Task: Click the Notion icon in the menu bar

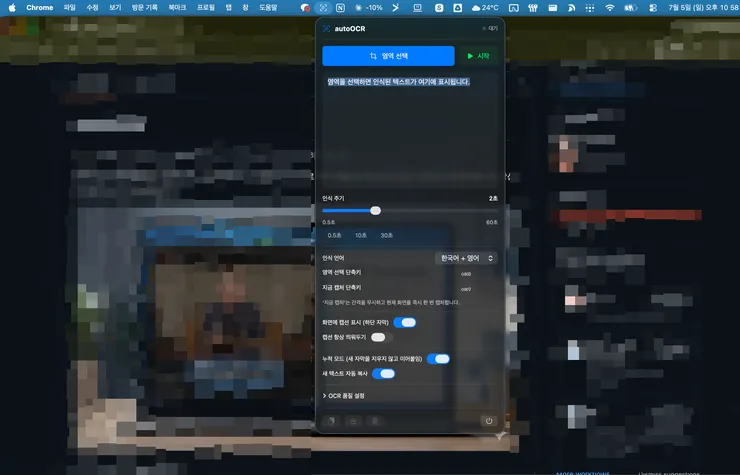Action: pyautogui.click(x=340, y=8)
